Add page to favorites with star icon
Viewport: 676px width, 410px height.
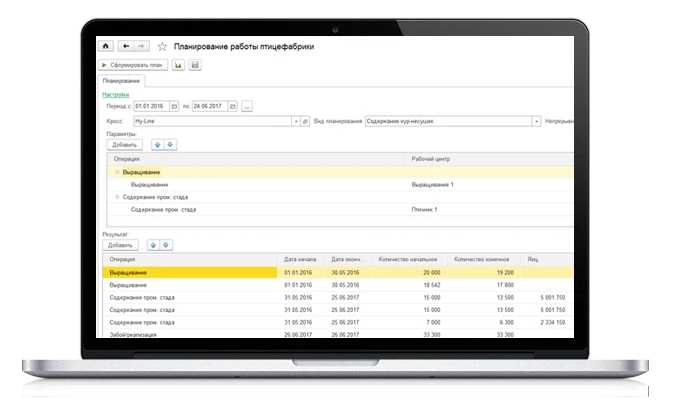[x=162, y=46]
